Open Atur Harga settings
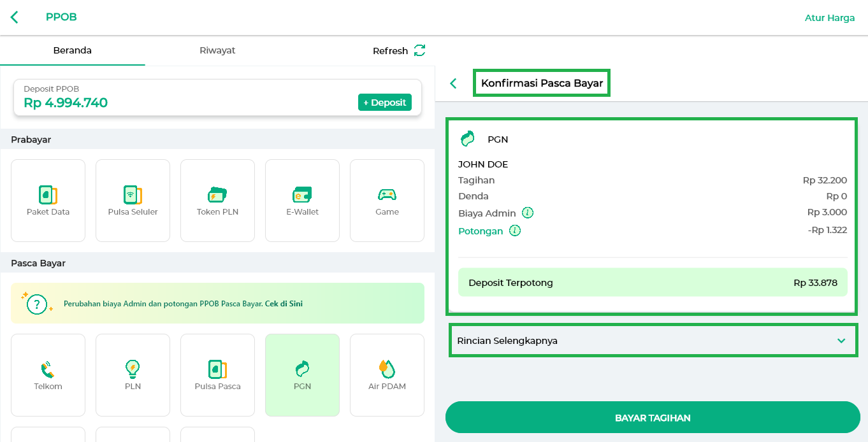Viewport: 868px width, 442px height. coord(830,18)
